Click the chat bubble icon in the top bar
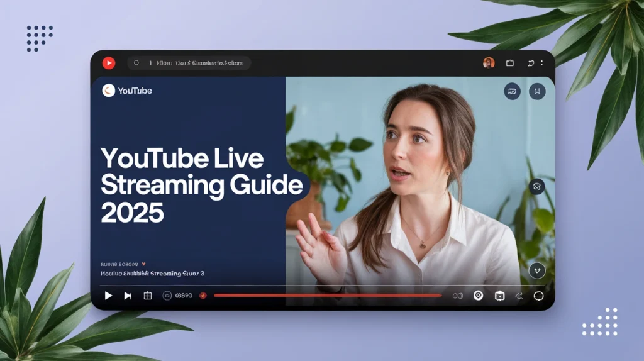This screenshot has height=361, width=644. [531, 64]
